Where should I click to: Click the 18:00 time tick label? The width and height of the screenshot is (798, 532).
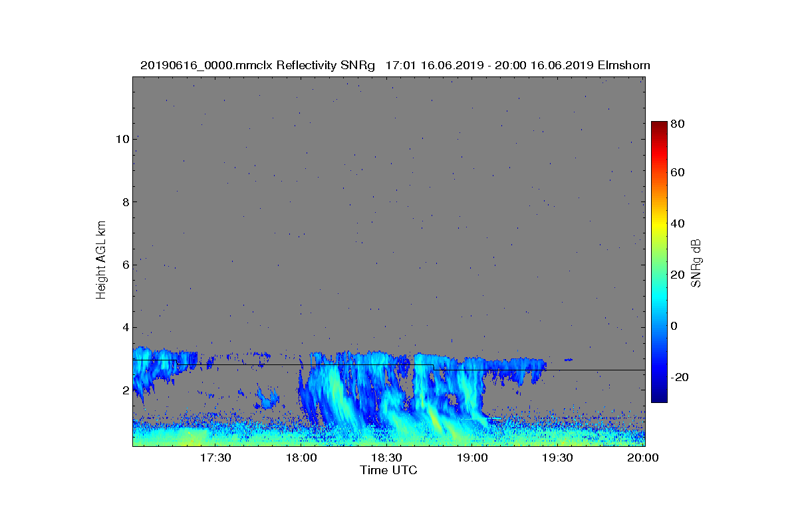click(x=301, y=458)
